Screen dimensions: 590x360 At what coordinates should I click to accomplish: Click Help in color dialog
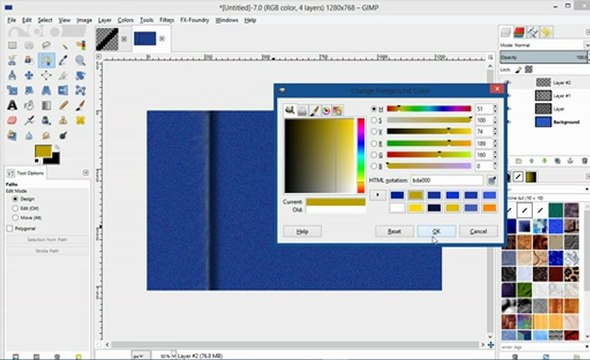click(x=302, y=231)
